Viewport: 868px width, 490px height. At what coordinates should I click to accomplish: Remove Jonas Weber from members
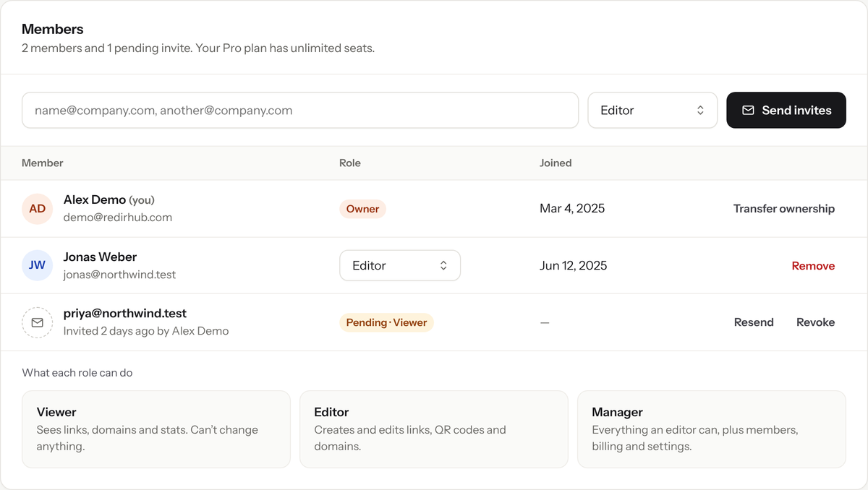(x=813, y=266)
